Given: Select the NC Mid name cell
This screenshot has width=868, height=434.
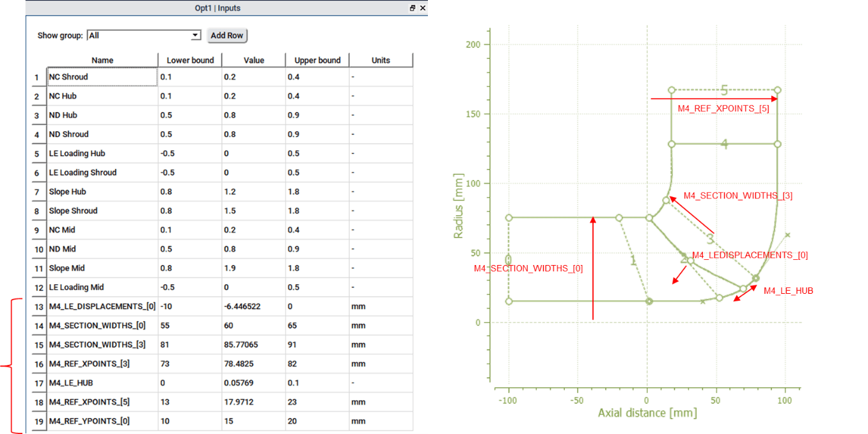Looking at the screenshot, I should pyautogui.click(x=102, y=230).
